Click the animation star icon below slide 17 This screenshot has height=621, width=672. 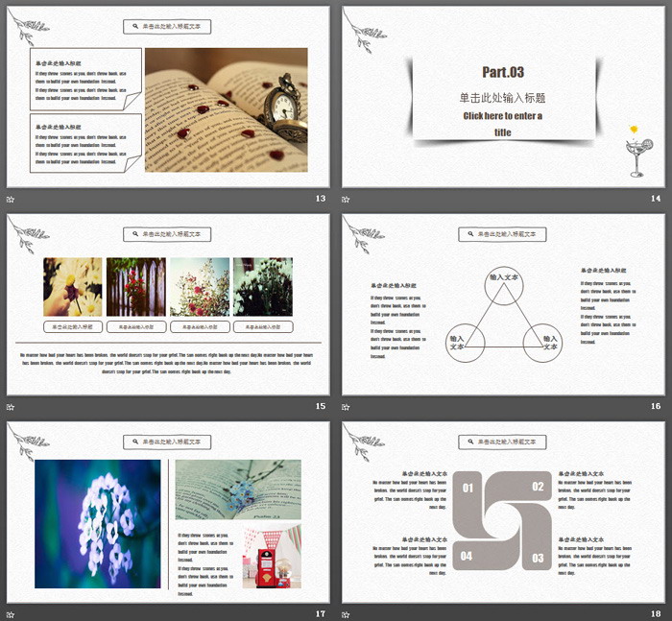[x=11, y=613]
